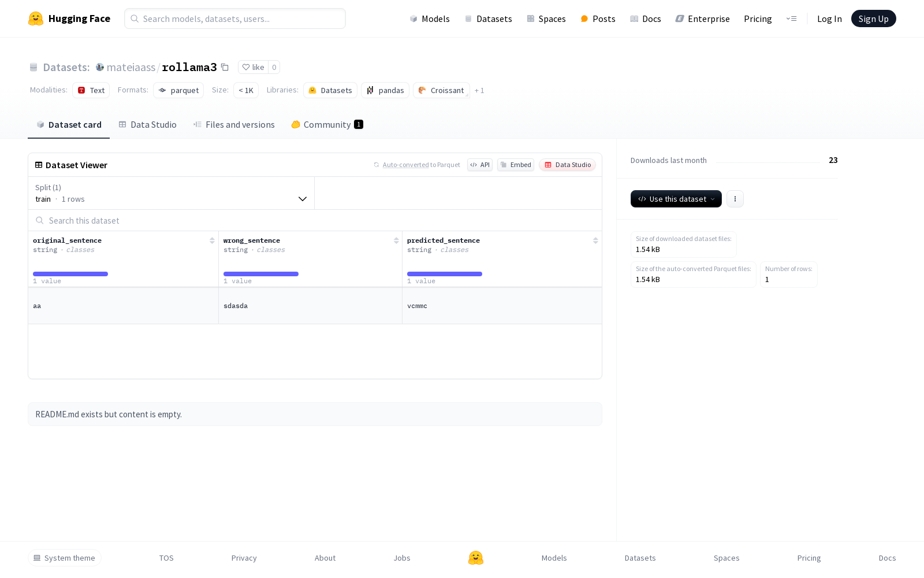Select the 'vcmmc' table cell

pos(502,306)
